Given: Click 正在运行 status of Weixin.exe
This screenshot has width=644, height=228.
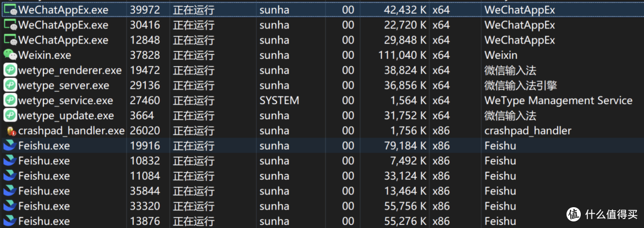Looking at the screenshot, I should click(193, 55).
